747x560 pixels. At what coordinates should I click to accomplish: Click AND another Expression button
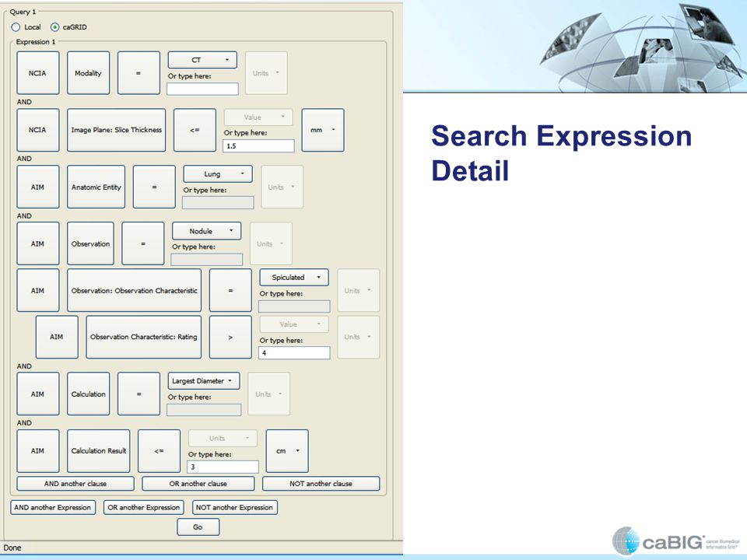point(53,508)
